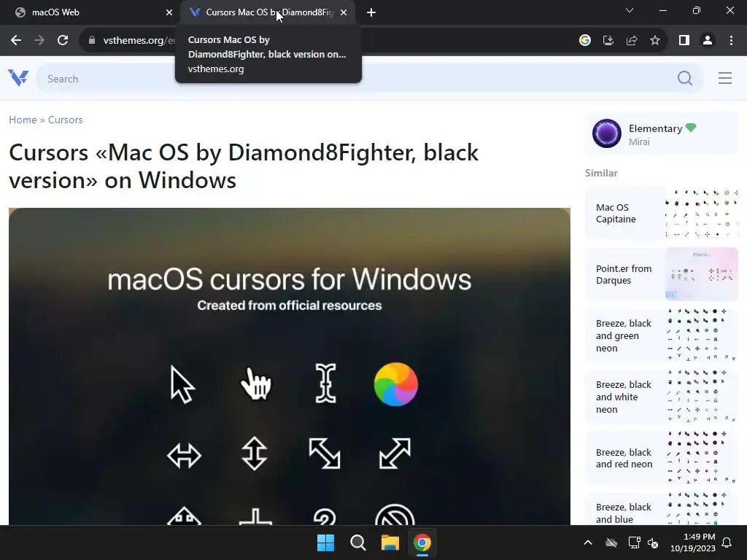Follow the Home breadcrumb link
This screenshot has width=747, height=560.
(23, 120)
